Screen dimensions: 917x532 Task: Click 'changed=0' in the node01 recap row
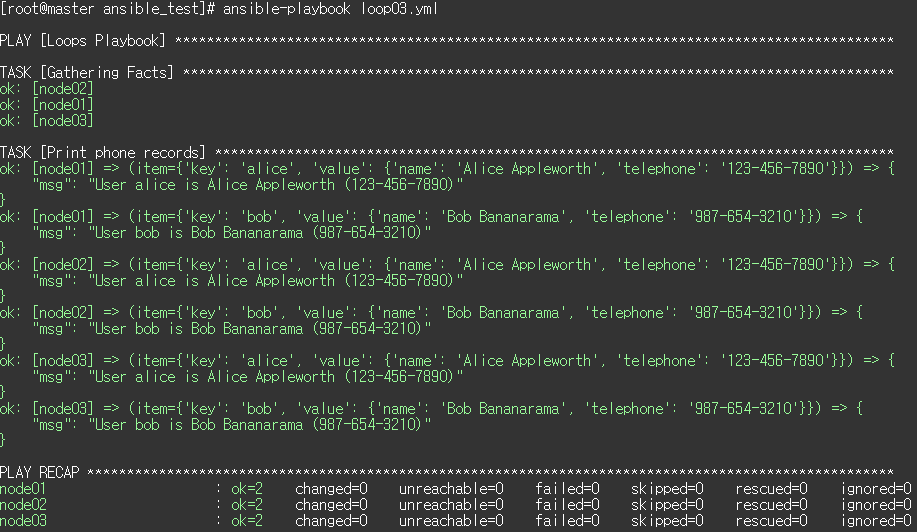coord(332,488)
